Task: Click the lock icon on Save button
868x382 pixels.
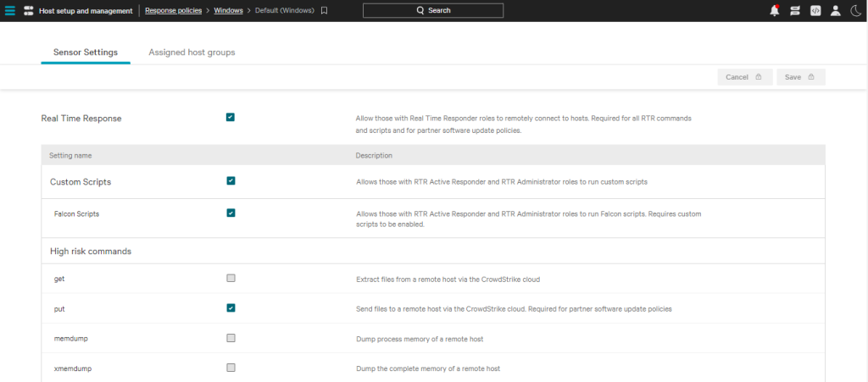Action: 811,77
